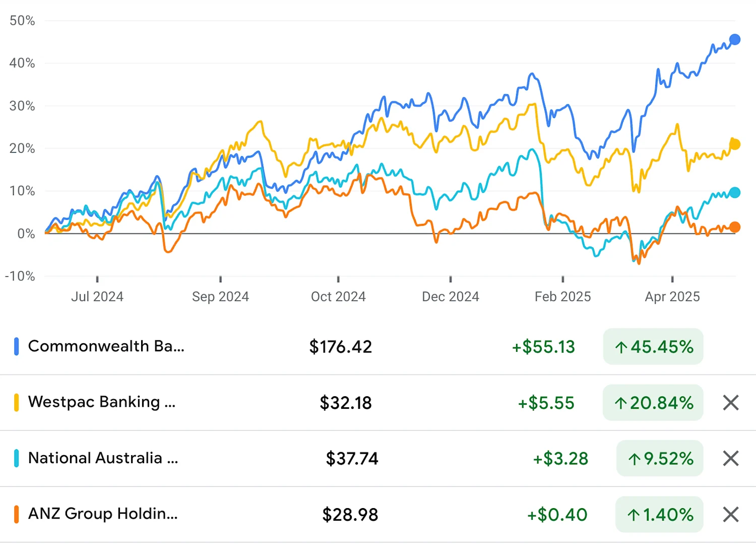Click the orange endpoint dot on the chart

click(x=735, y=227)
